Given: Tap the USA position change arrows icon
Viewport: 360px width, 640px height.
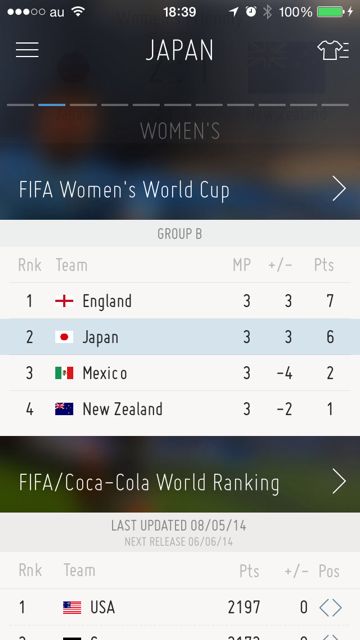Looking at the screenshot, I should (x=331, y=608).
